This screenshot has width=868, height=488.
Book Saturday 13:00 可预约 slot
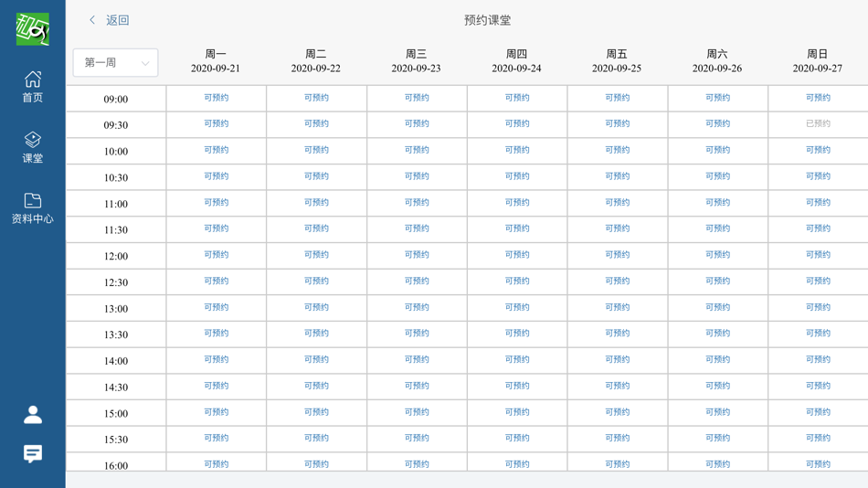[x=717, y=307]
